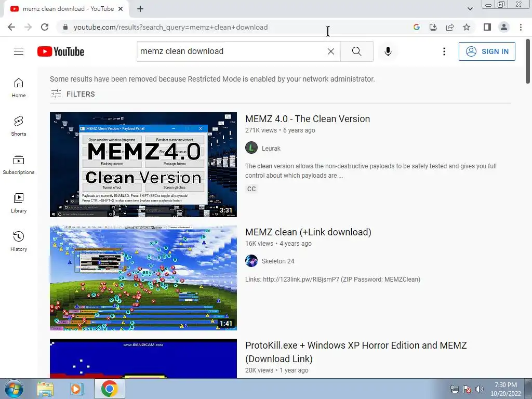Launch Windows Media Player from taskbar
Viewport: 532px width, 399px height.
[76, 389]
